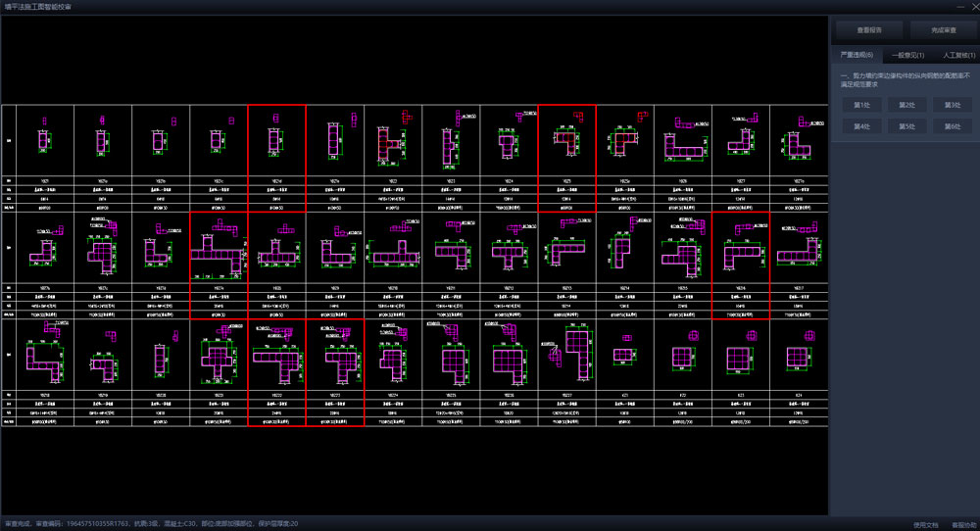Select the 人工复核(1) tab

[955, 56]
